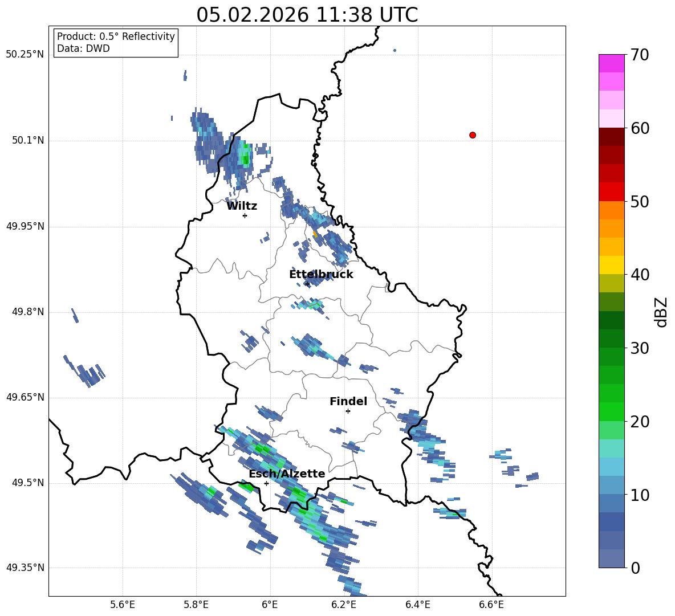The height and width of the screenshot is (616, 675).
Task: Click the 49.35°N latitude label
Action: (x=25, y=568)
